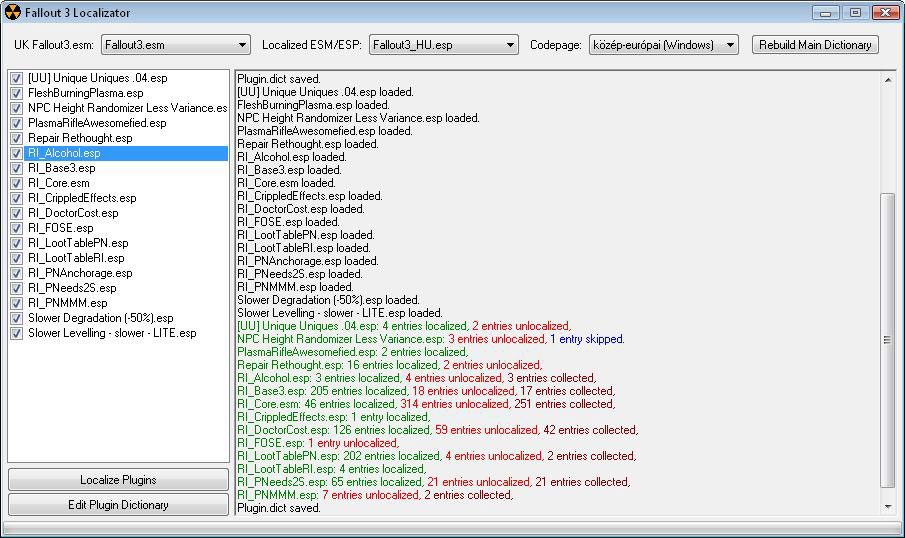The height and width of the screenshot is (538, 905).
Task: Toggle the FleshBurningPlasma.esp checkbox
Action: [x=17, y=93]
